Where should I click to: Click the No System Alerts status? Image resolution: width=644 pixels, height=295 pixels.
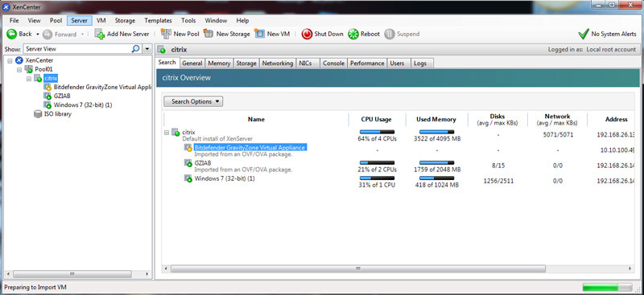point(607,34)
